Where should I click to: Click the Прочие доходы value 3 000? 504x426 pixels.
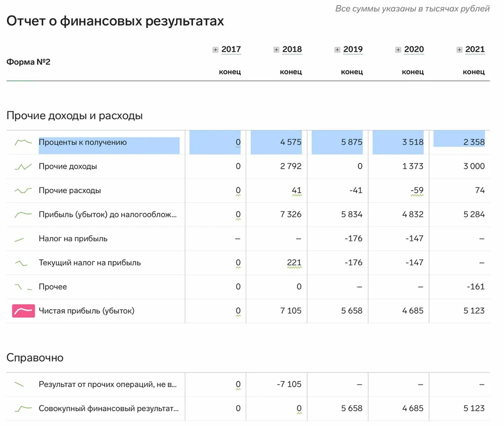coord(474,167)
